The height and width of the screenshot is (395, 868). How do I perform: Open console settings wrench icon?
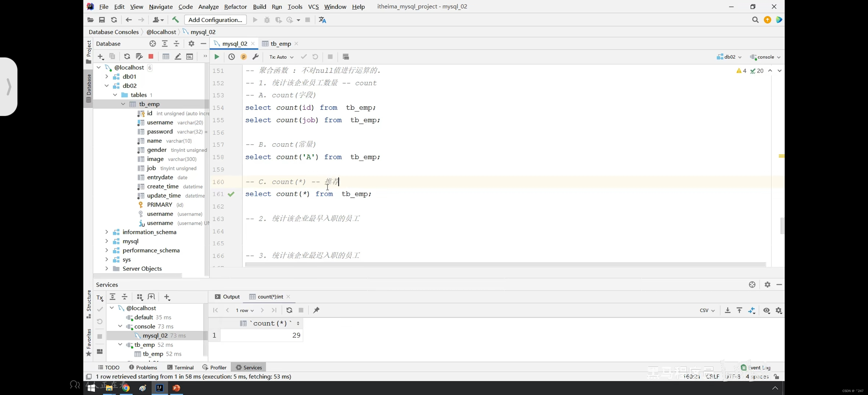point(255,57)
